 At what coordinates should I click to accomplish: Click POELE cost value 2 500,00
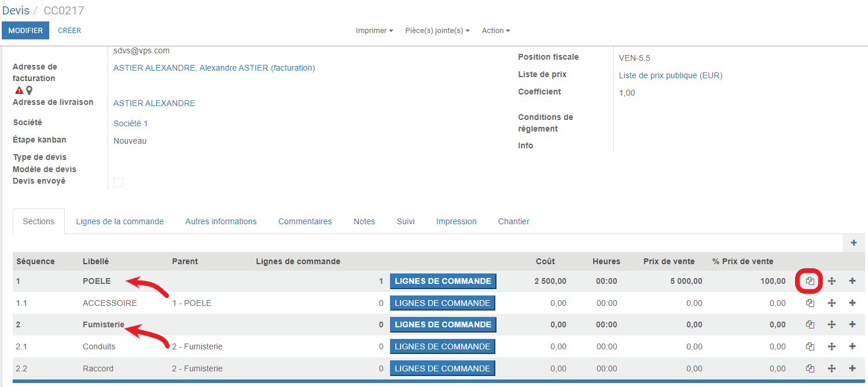click(x=550, y=281)
